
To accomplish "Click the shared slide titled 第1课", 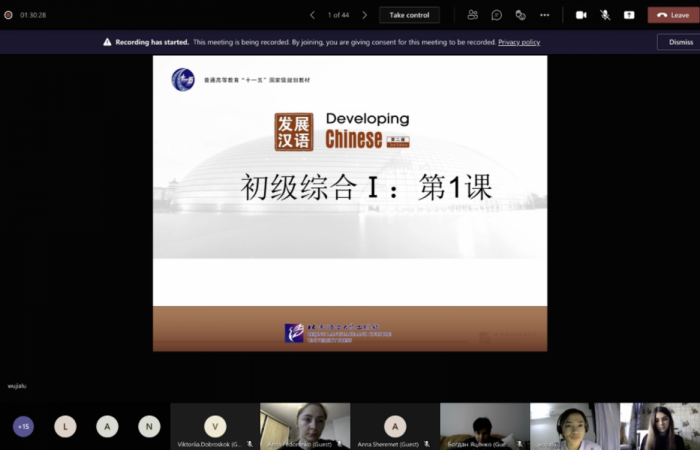I will pos(350,203).
